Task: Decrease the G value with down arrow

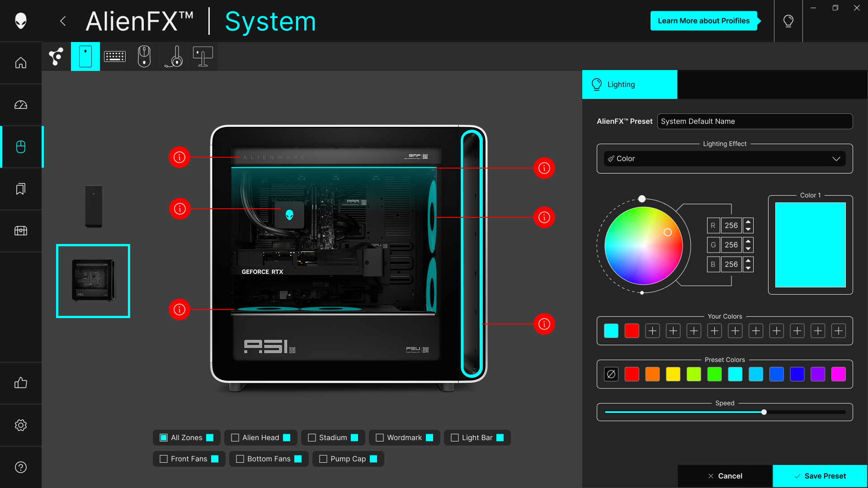Action: pyautogui.click(x=748, y=249)
